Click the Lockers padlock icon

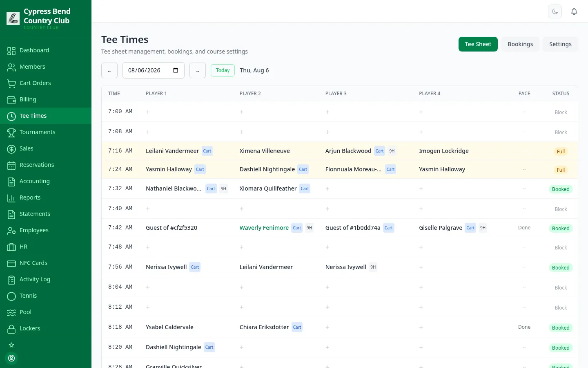[x=11, y=329]
